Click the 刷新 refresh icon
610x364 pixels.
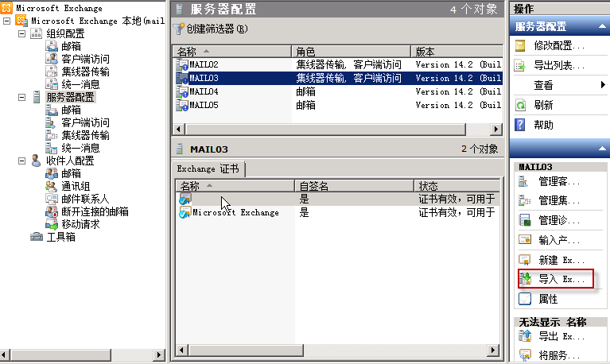[520, 105]
